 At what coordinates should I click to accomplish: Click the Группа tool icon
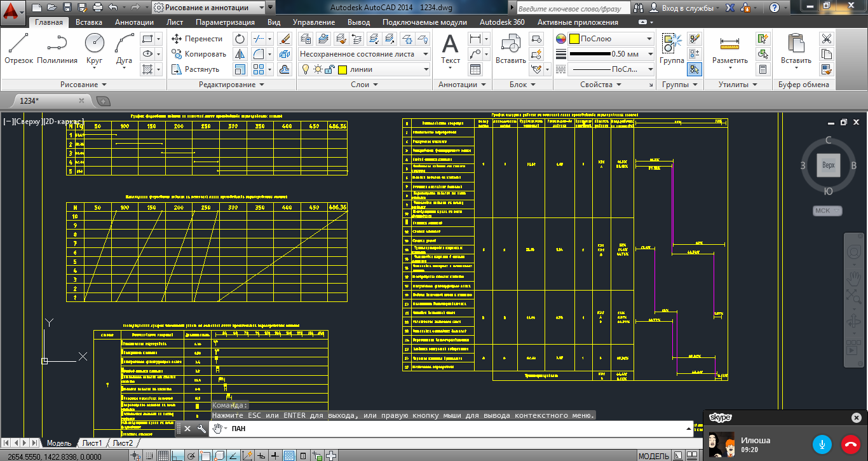click(x=672, y=50)
